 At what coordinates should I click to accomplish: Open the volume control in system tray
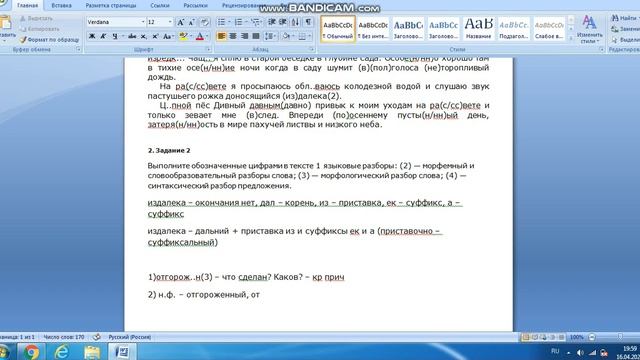[580, 353]
